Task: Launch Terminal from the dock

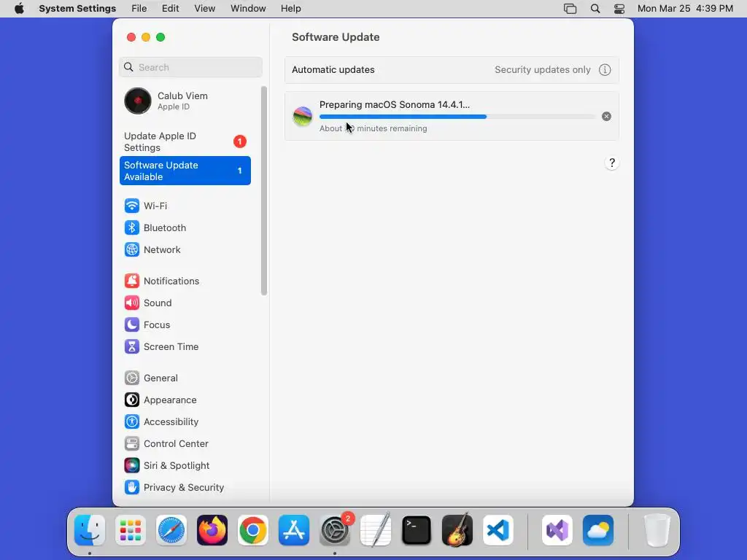Action: (417, 530)
